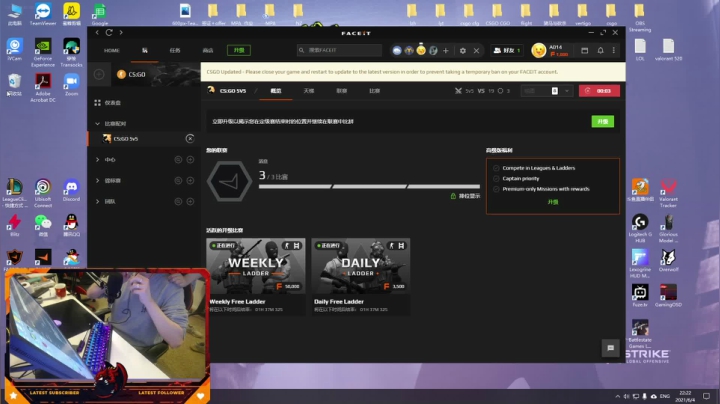The height and width of the screenshot is (404, 720).
Task: Switch to the 比赛 matches tab
Action: click(375, 91)
